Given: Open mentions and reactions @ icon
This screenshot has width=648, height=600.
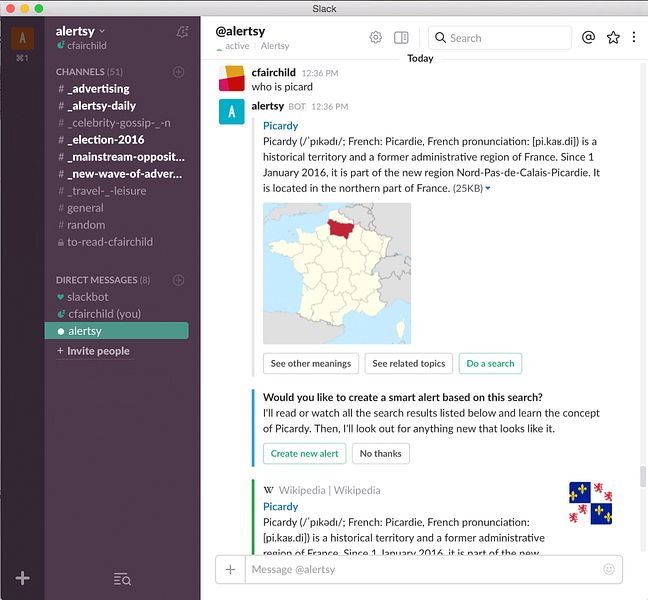Looking at the screenshot, I should tap(588, 37).
